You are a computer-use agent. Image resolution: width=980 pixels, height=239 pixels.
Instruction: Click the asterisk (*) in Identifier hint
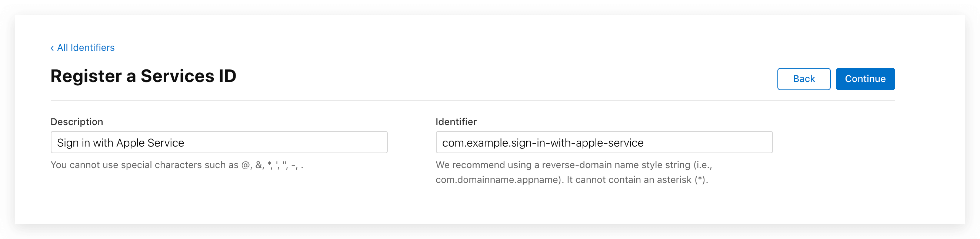point(700,180)
